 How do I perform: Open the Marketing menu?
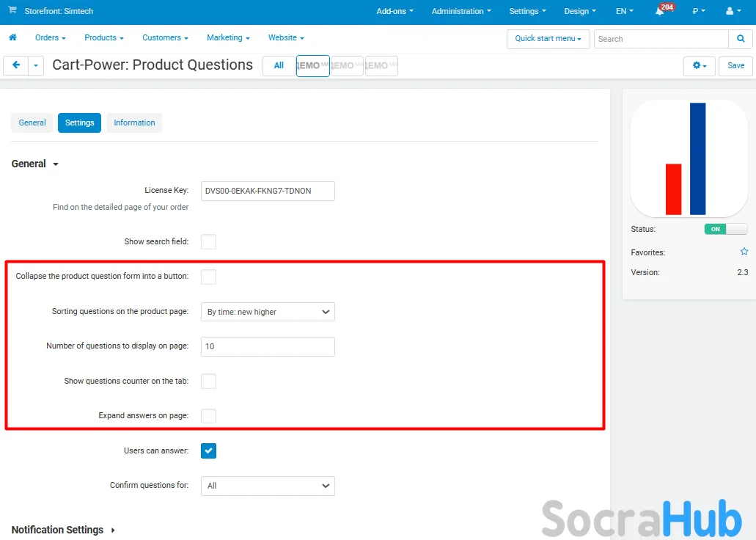[228, 37]
